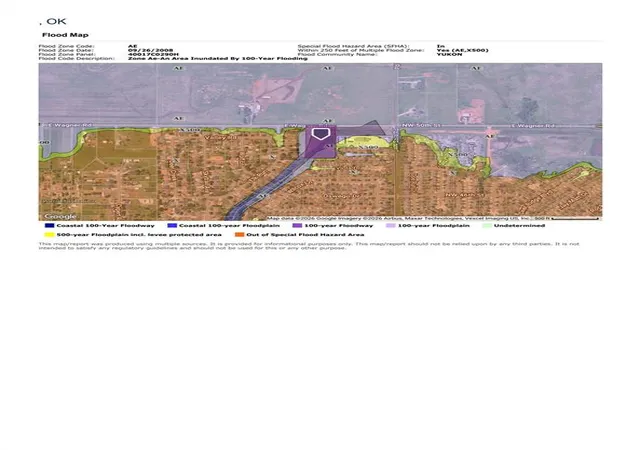Click the "Flood Code Description:" label
The width and height of the screenshot is (640, 450).
click(77, 58)
